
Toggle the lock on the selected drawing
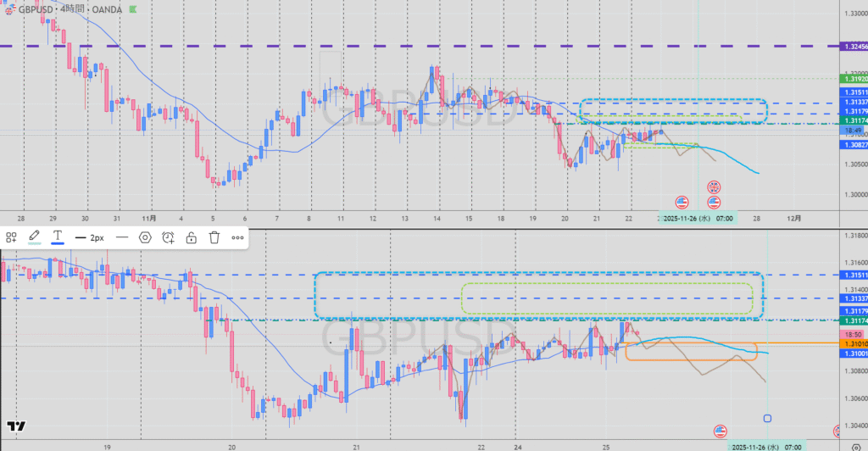click(192, 237)
